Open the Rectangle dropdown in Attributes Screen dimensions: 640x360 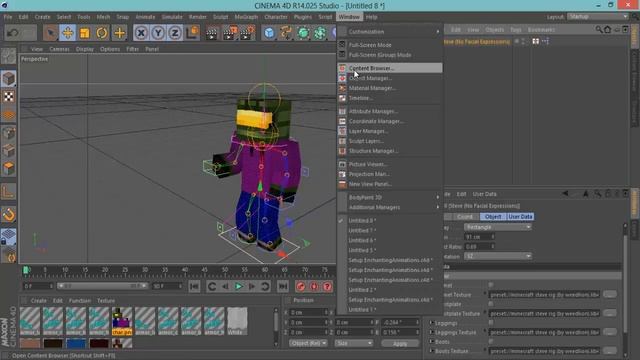pos(498,227)
